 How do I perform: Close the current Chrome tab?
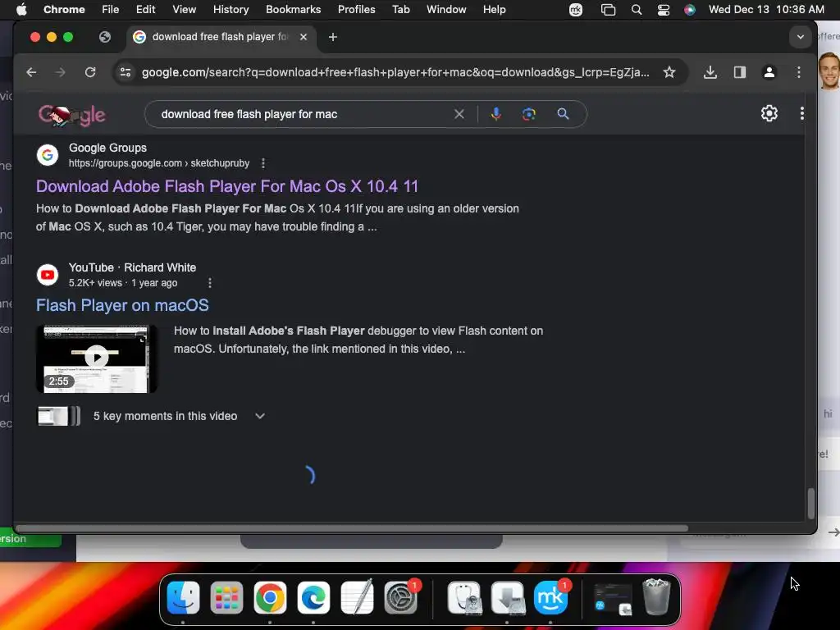click(x=304, y=37)
